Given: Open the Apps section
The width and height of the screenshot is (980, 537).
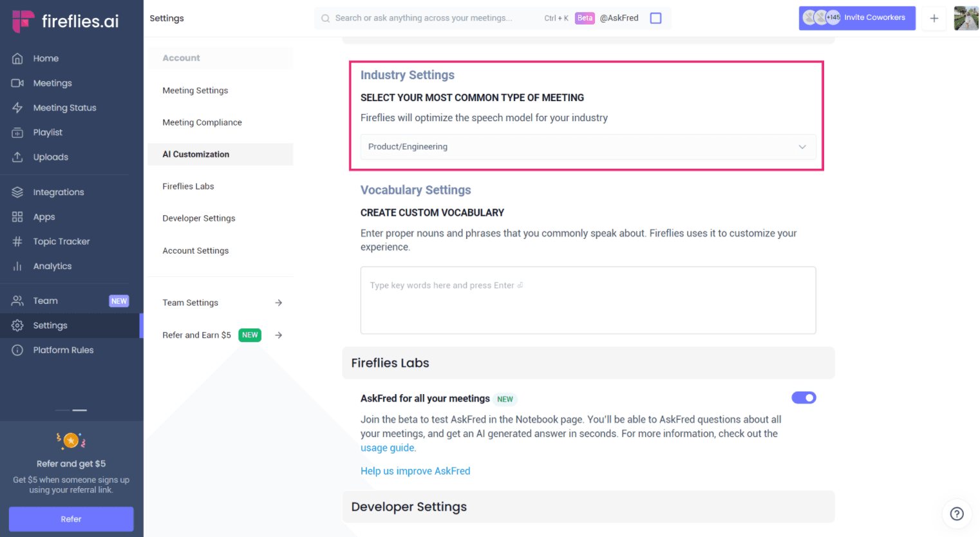Looking at the screenshot, I should click(x=43, y=216).
